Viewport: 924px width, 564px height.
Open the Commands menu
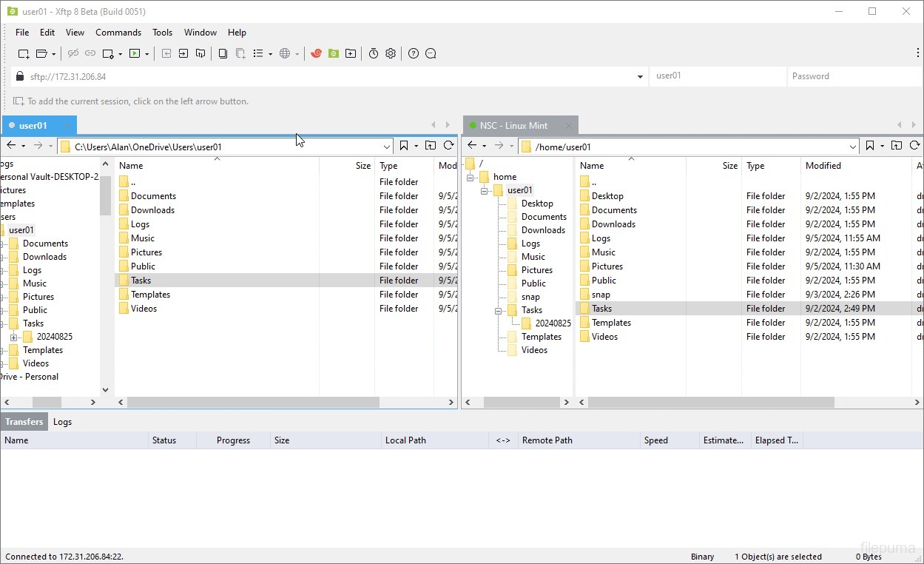point(118,33)
